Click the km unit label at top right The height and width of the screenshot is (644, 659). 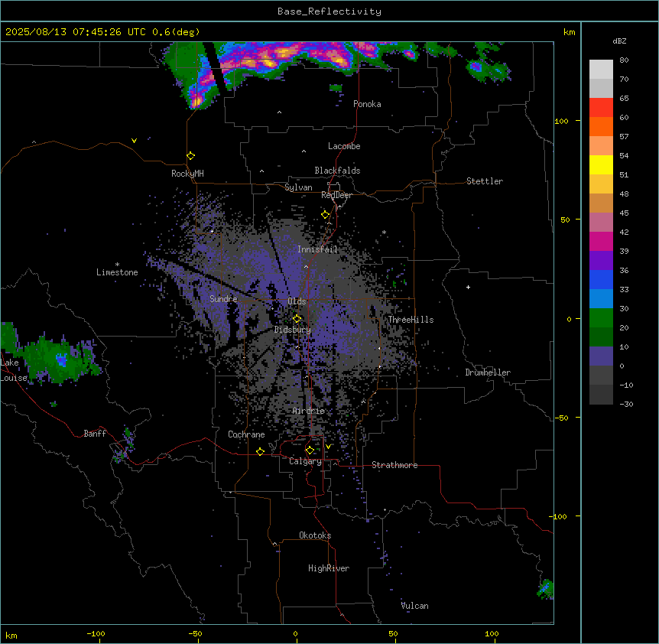569,32
